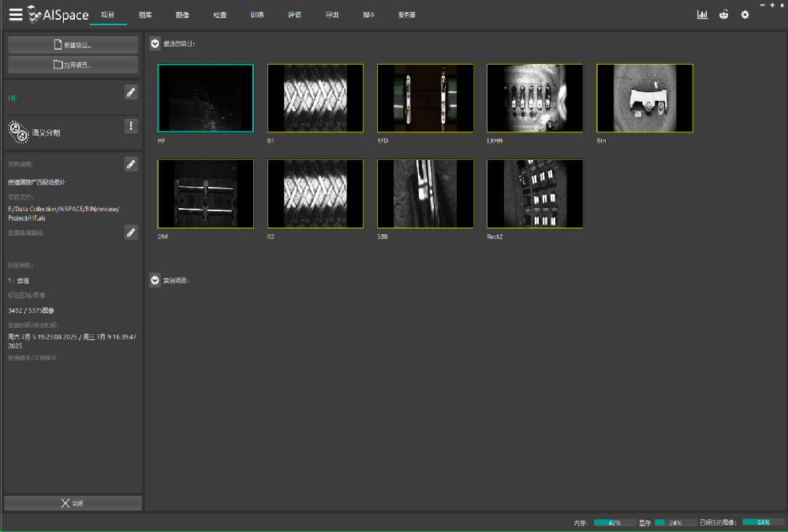The width and height of the screenshot is (788, 532).
Task: Click the 打开项目 button
Action: tap(73, 65)
